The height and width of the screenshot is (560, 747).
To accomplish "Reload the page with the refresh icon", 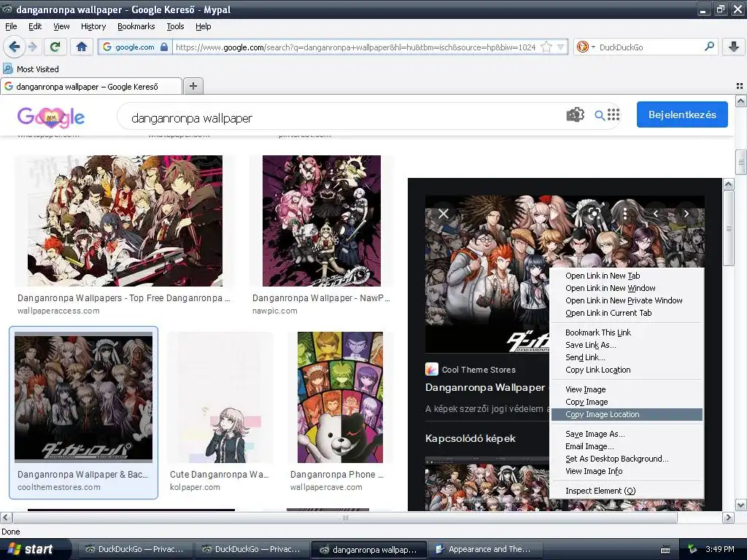I will (x=55, y=47).
